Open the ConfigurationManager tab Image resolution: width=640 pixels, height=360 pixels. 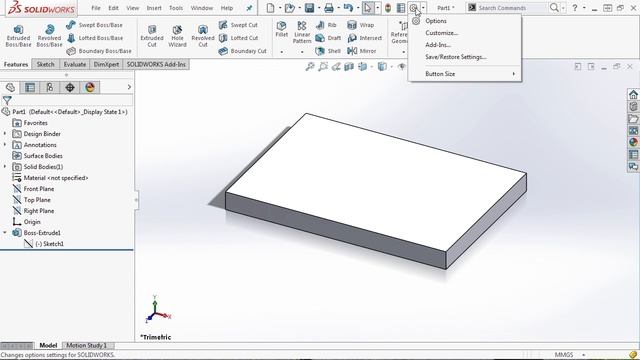[x=50, y=87]
